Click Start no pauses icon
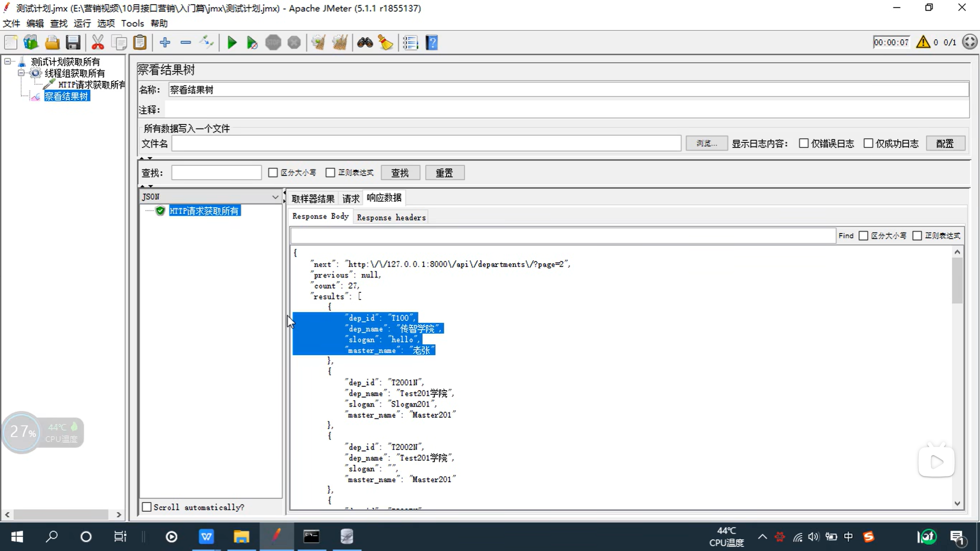The width and height of the screenshot is (980, 551). click(252, 43)
